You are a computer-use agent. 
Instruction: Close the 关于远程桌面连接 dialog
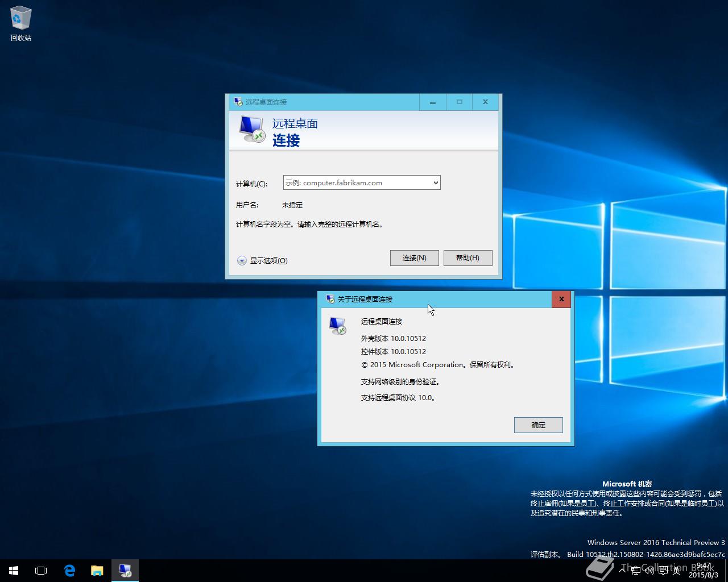(561, 299)
